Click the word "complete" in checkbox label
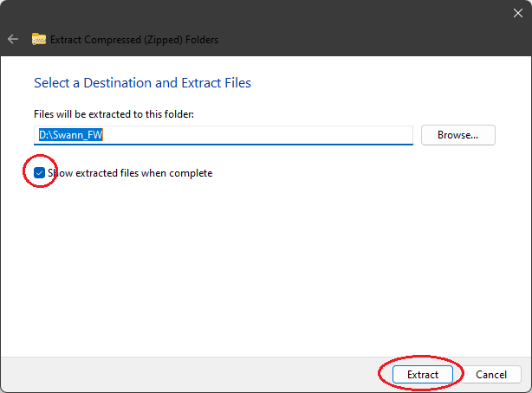This screenshot has height=393, width=532. coord(191,174)
